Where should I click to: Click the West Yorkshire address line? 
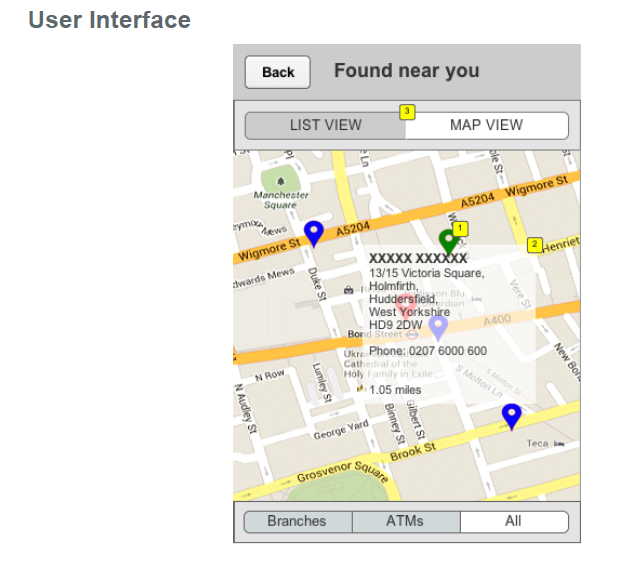tap(409, 312)
